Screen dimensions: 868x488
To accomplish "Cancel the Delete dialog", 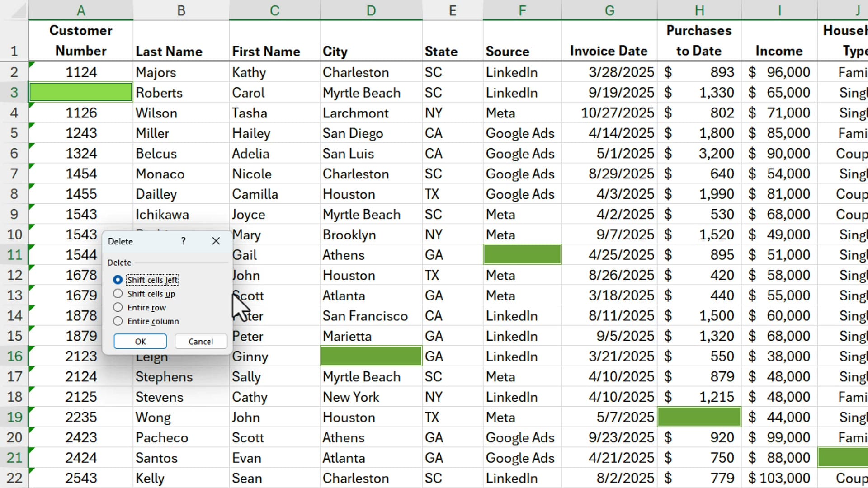I will tap(200, 341).
